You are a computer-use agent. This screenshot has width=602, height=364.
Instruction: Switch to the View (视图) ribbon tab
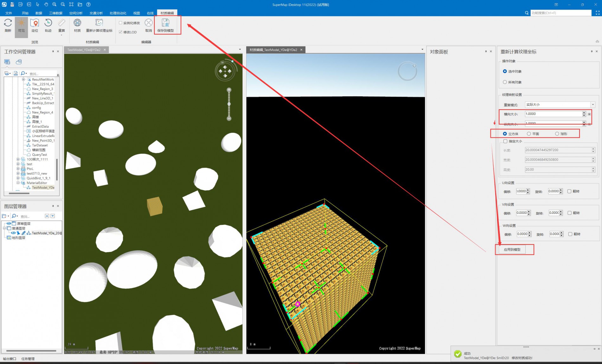click(137, 13)
